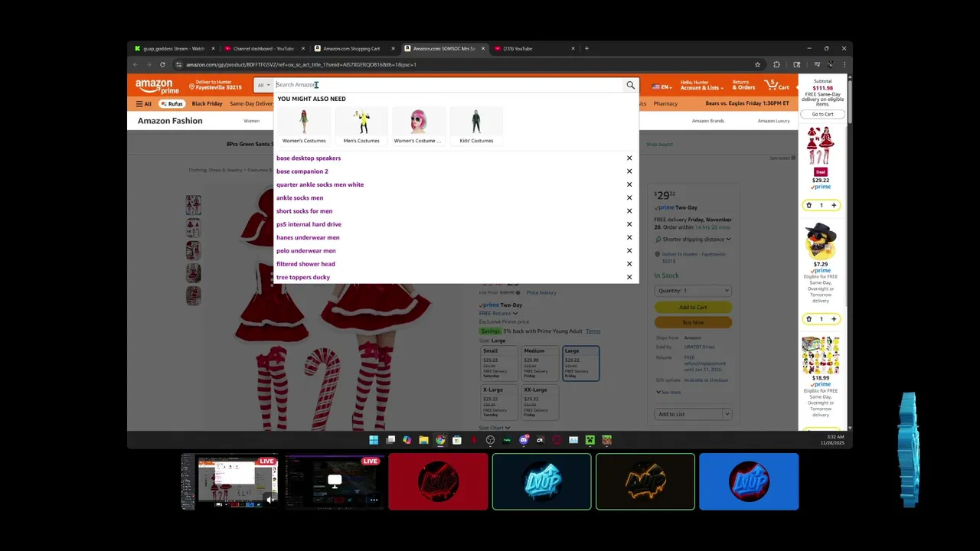980x551 pixels.
Task: Dismiss 'ps5 internal hard drive' suggestion
Action: click(629, 224)
